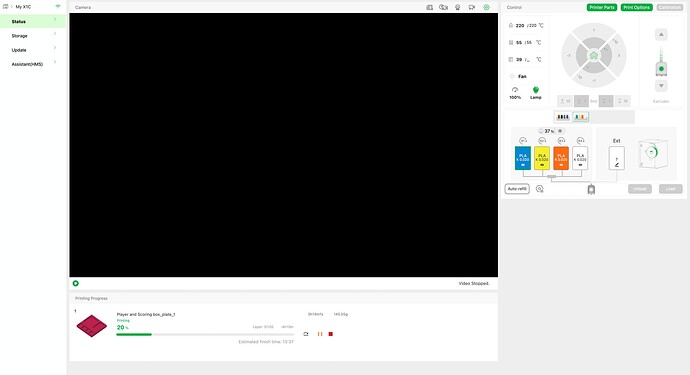Home the axes with center home icon
This screenshot has height=375, width=690.
(594, 55)
